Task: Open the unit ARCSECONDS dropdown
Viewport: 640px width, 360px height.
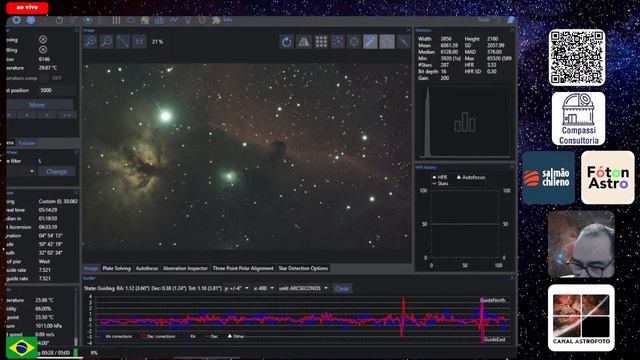Action: (303, 288)
